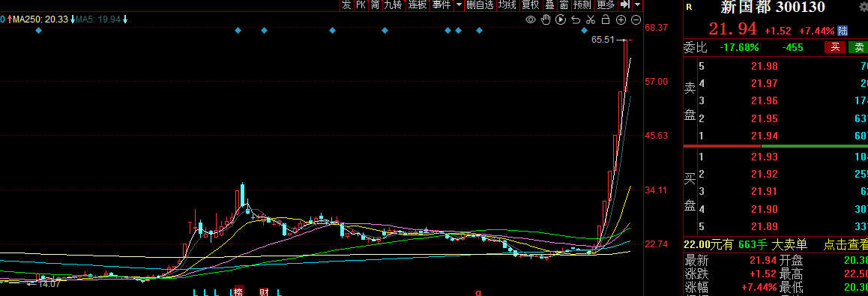
Task: Click the undo arrow icon
Action: coord(576,20)
